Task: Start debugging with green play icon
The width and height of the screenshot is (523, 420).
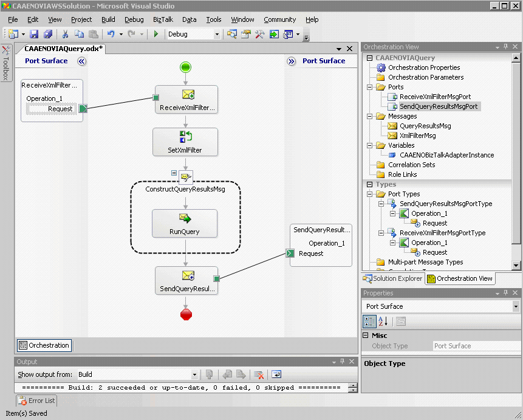Action: coord(156,34)
